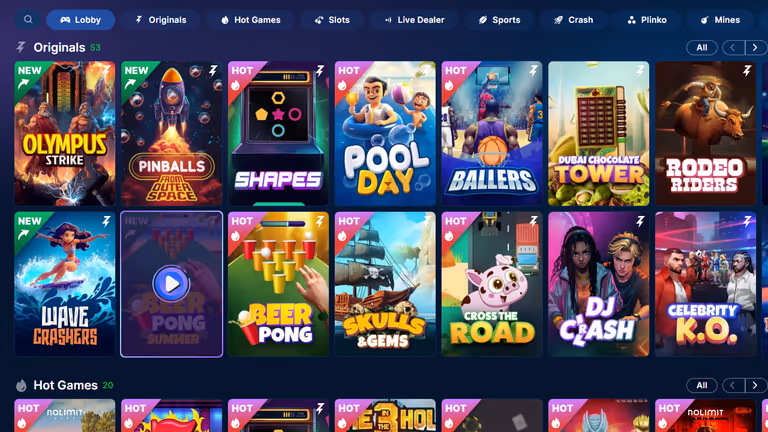Select the Plinko category tab
The width and height of the screenshot is (768, 432).
click(647, 20)
